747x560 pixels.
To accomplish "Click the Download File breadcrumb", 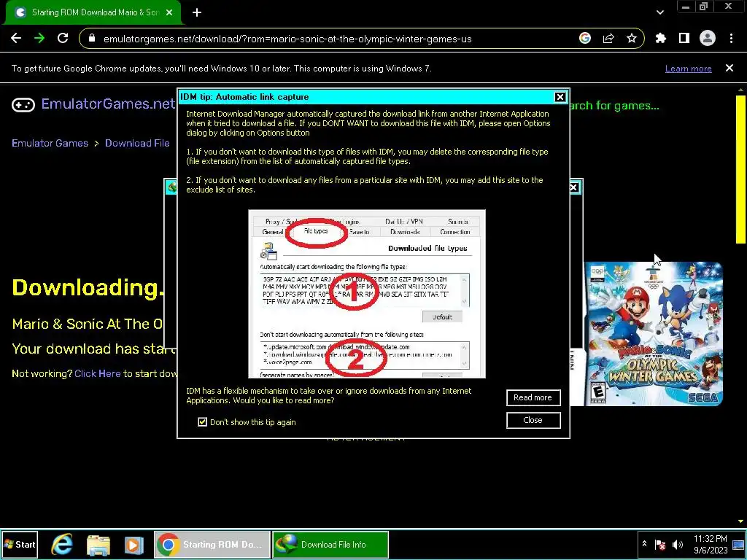I will (x=137, y=144).
